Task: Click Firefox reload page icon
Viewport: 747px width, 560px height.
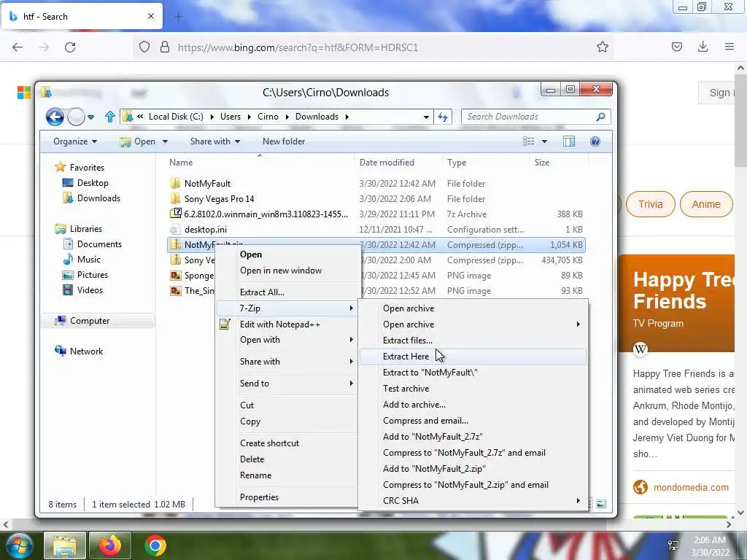Action: [70, 47]
